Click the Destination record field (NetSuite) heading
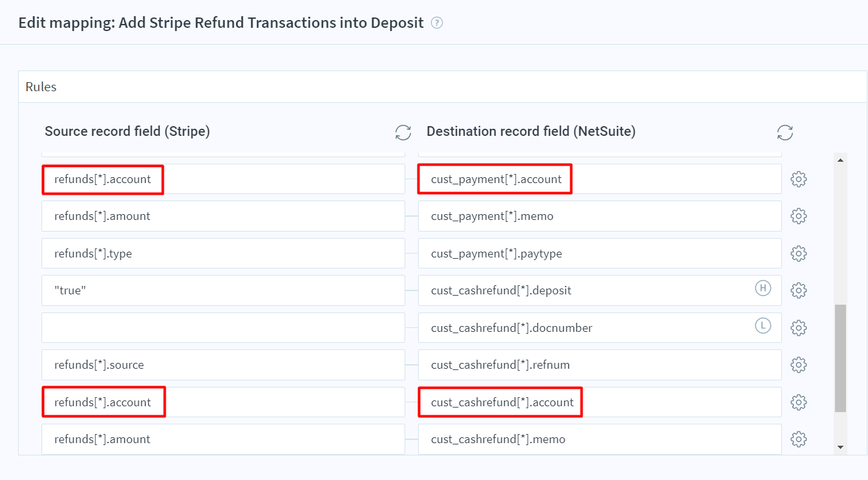 point(531,131)
